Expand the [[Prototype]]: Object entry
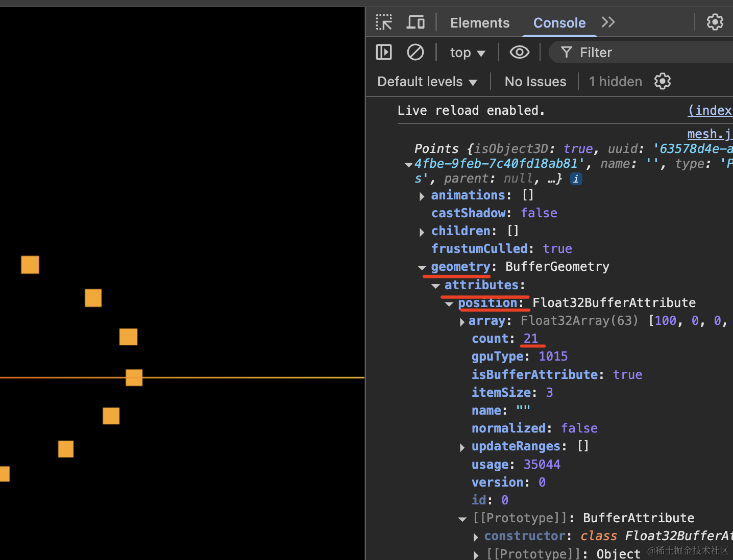This screenshot has width=733, height=560. (476, 555)
